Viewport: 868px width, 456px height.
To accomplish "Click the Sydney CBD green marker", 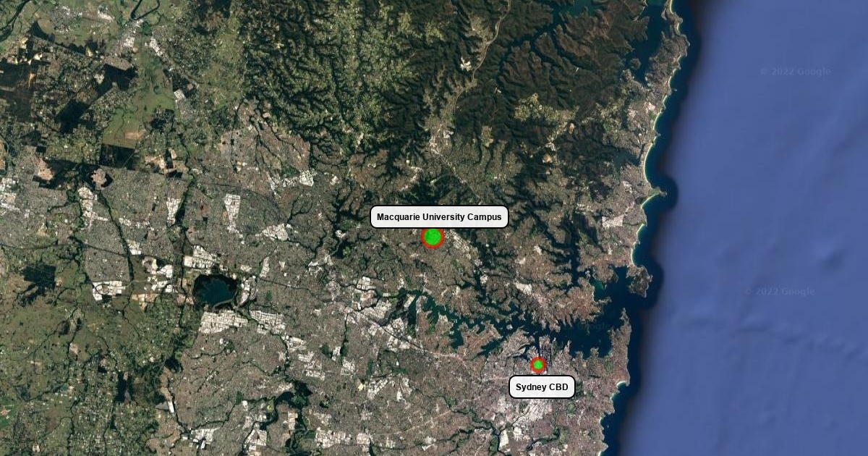I will coord(538,365).
